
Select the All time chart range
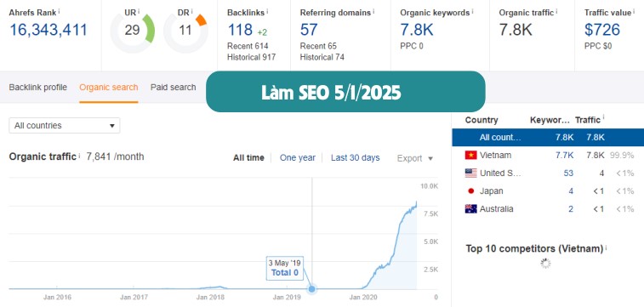(x=248, y=157)
